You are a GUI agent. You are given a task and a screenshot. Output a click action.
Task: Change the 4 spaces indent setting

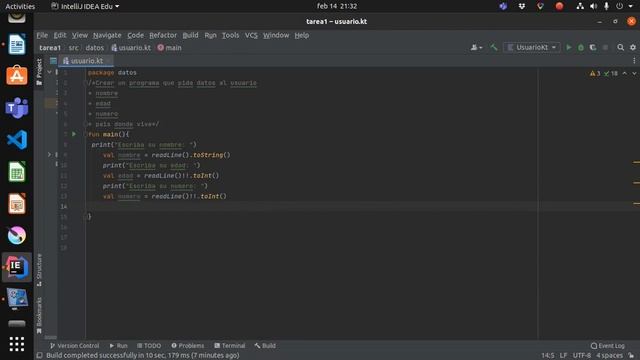click(609, 356)
